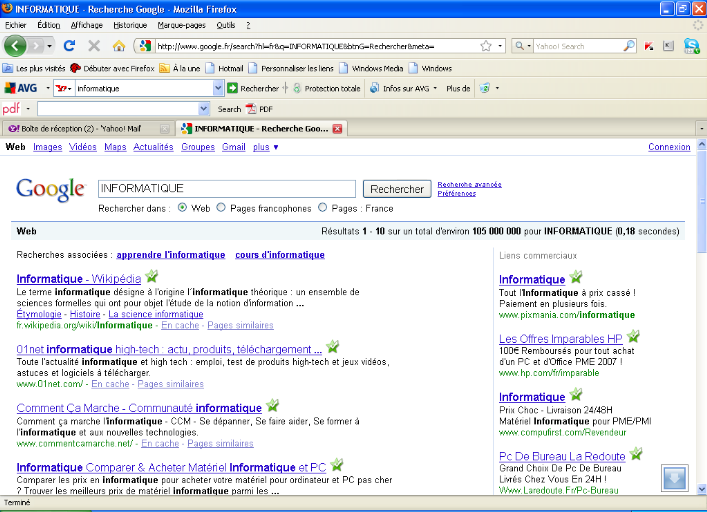Image resolution: width=707 pixels, height=512 pixels.
Task: Open the Connexion link
Action: [x=668, y=147]
